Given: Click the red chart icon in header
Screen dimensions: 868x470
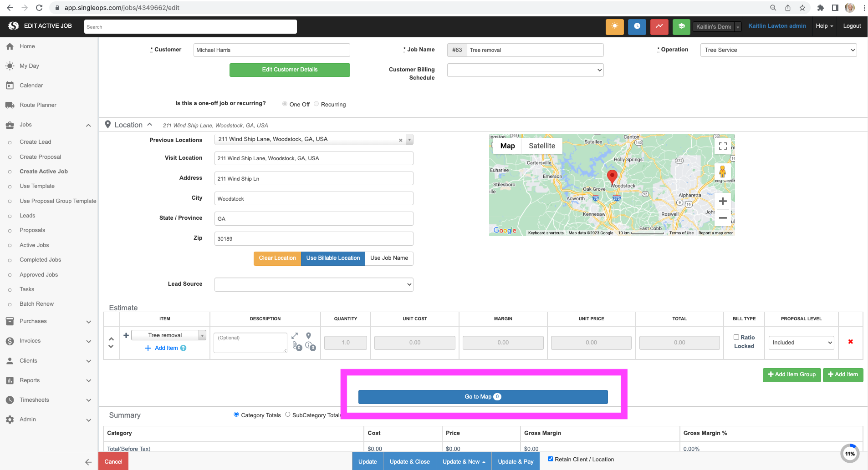Looking at the screenshot, I should pyautogui.click(x=659, y=27).
